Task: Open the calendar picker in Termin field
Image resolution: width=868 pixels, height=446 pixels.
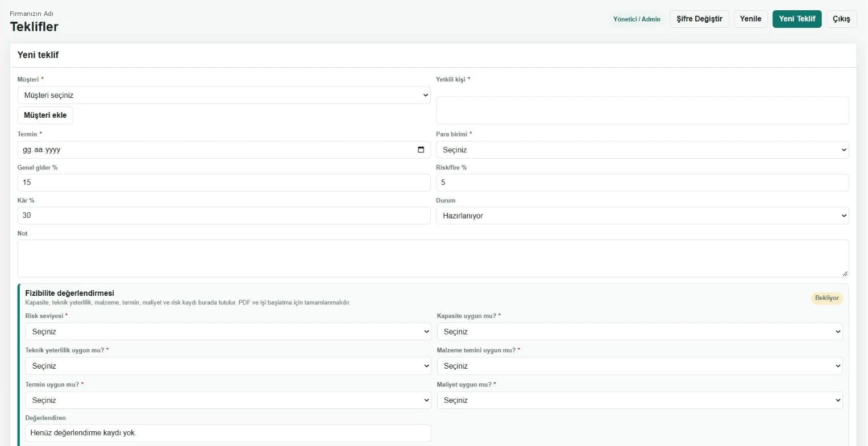Action: click(x=421, y=150)
